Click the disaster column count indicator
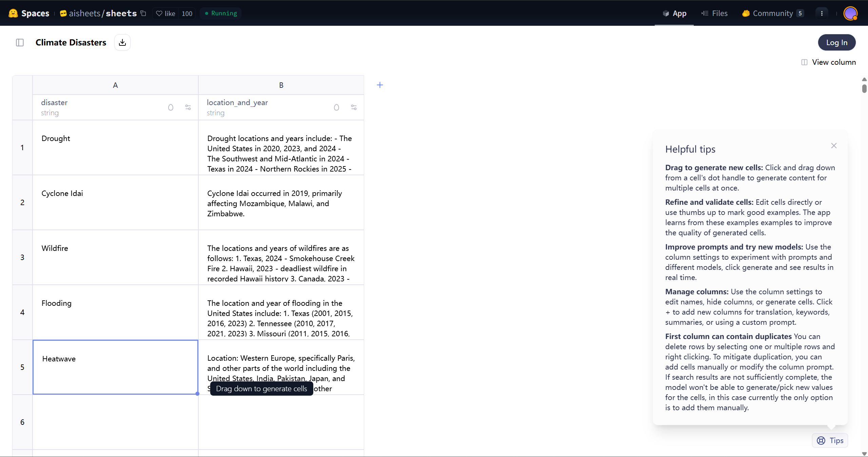 [x=171, y=107]
